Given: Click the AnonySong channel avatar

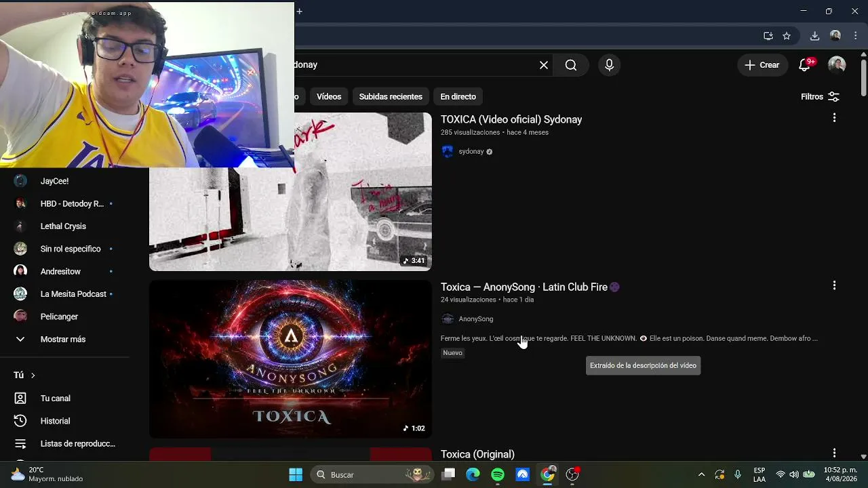Looking at the screenshot, I should tap(448, 319).
